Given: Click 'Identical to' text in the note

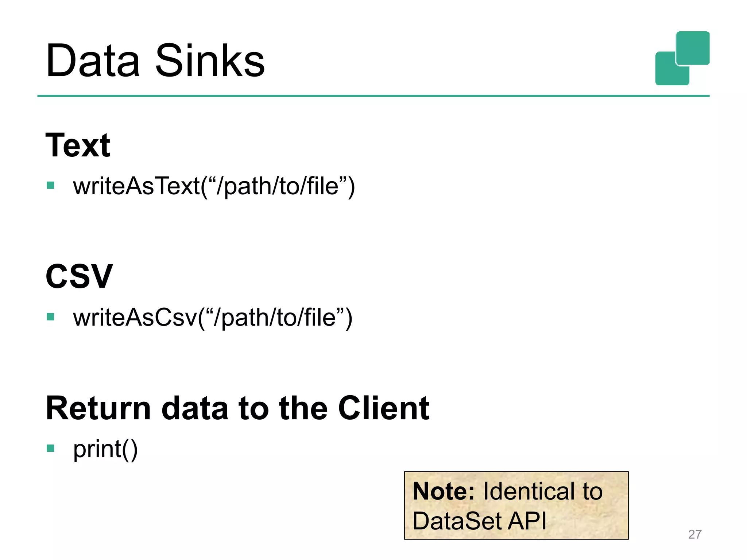Looking at the screenshot, I should [x=543, y=491].
